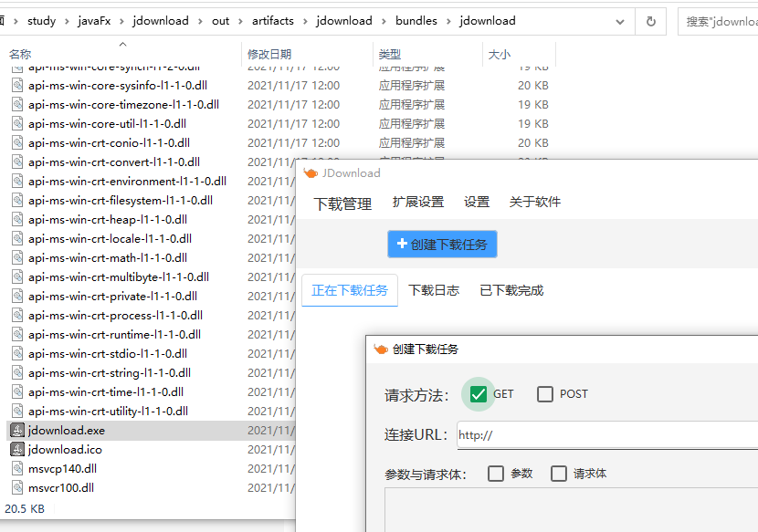Image resolution: width=758 pixels, height=532 pixels.
Task: Refresh the Explorer folder view
Action: pos(651,21)
